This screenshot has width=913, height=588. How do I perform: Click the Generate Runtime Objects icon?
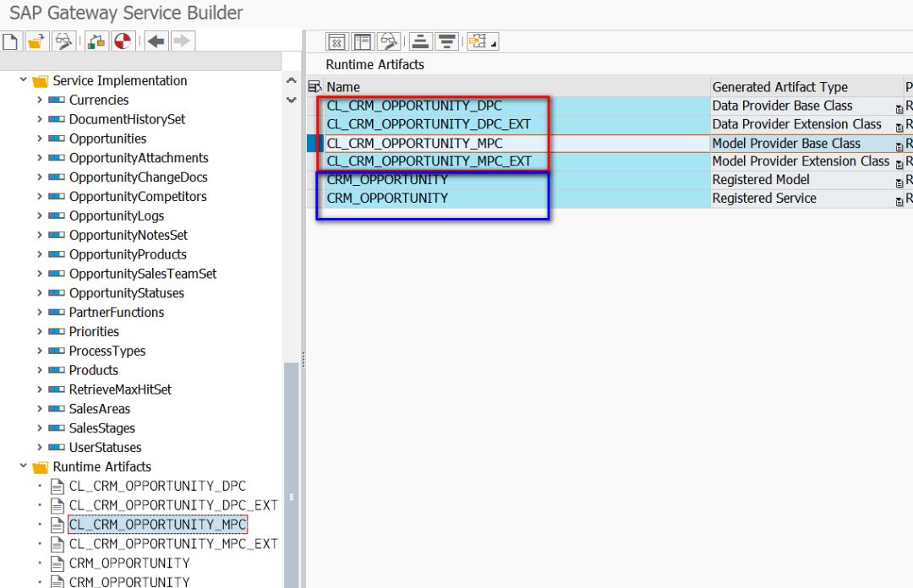[123, 41]
